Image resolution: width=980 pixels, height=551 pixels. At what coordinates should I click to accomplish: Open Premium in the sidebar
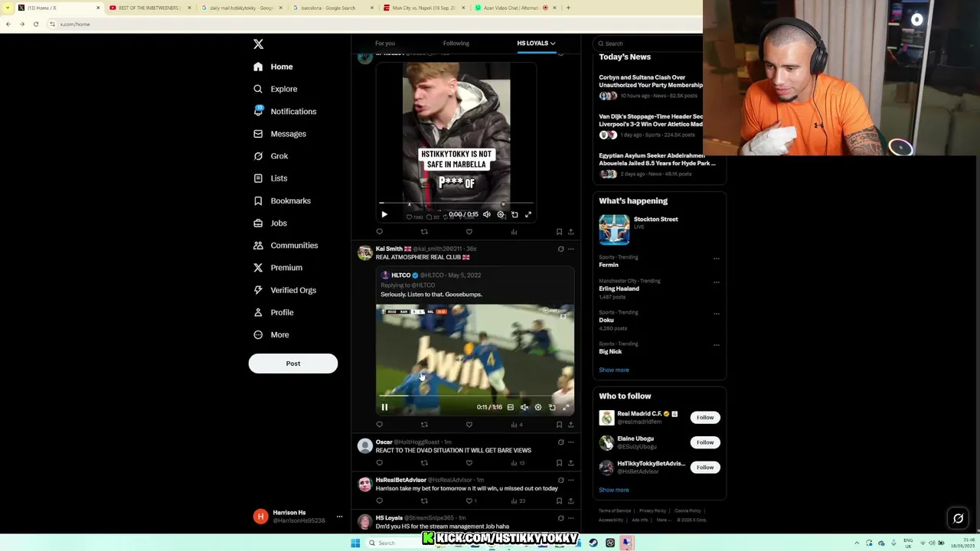pyautogui.click(x=277, y=268)
